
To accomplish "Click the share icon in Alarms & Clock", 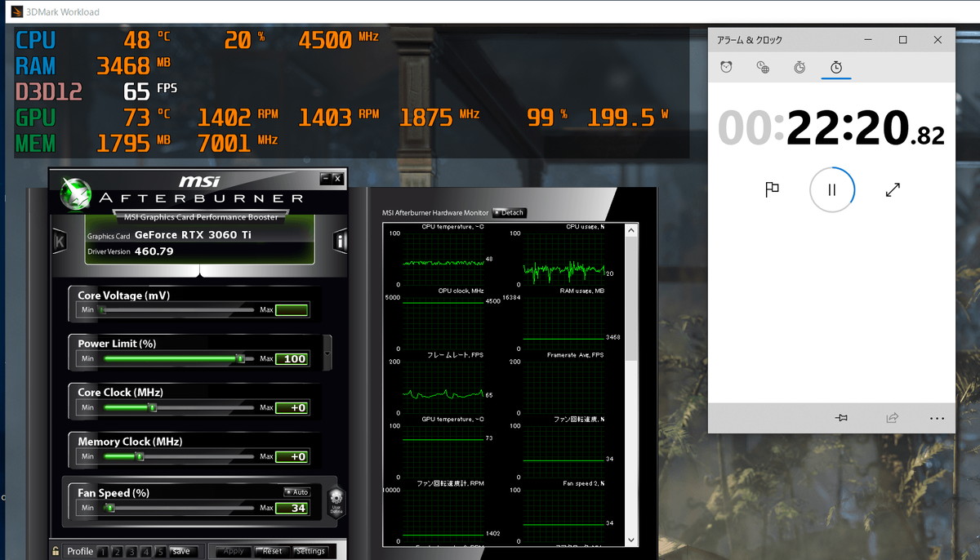I will 892,418.
